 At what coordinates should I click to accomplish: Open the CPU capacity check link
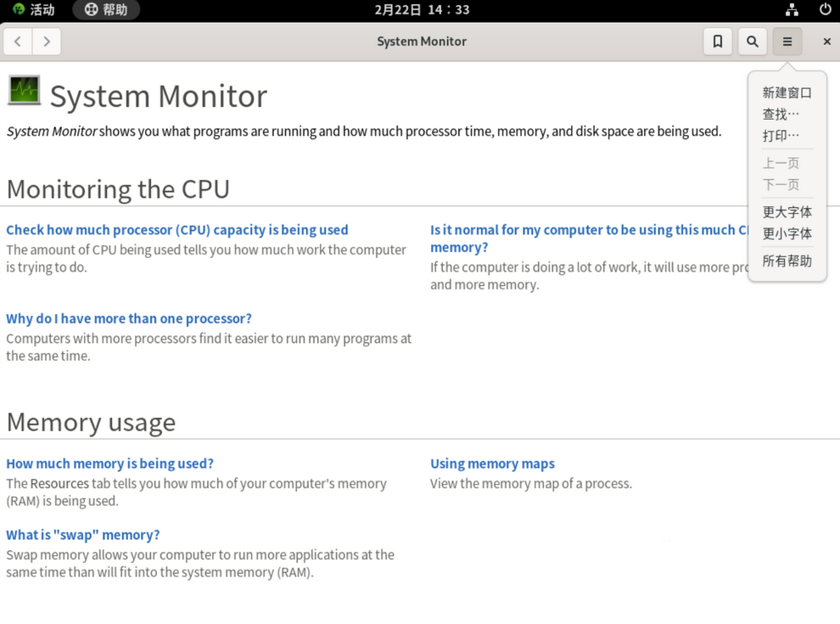tap(177, 230)
